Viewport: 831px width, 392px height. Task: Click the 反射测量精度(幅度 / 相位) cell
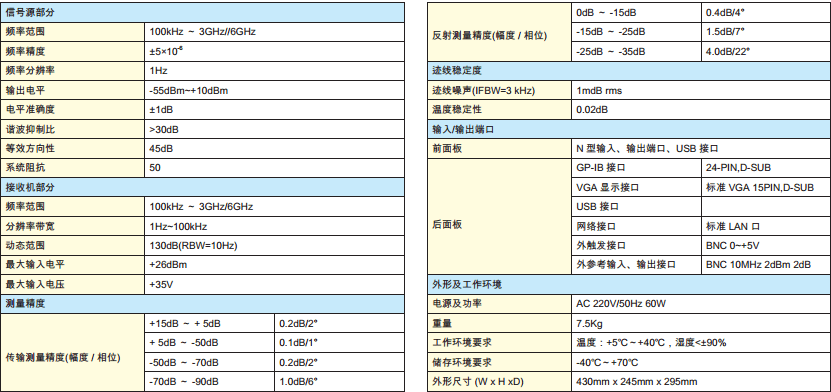pyautogui.click(x=499, y=32)
